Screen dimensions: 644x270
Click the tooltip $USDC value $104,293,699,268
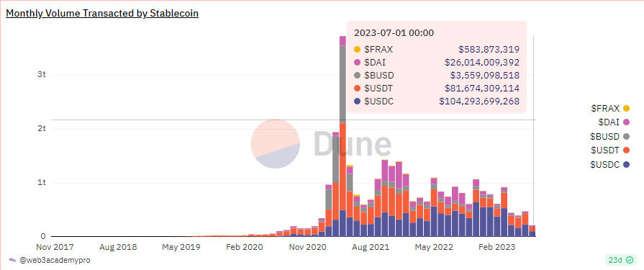(x=479, y=101)
